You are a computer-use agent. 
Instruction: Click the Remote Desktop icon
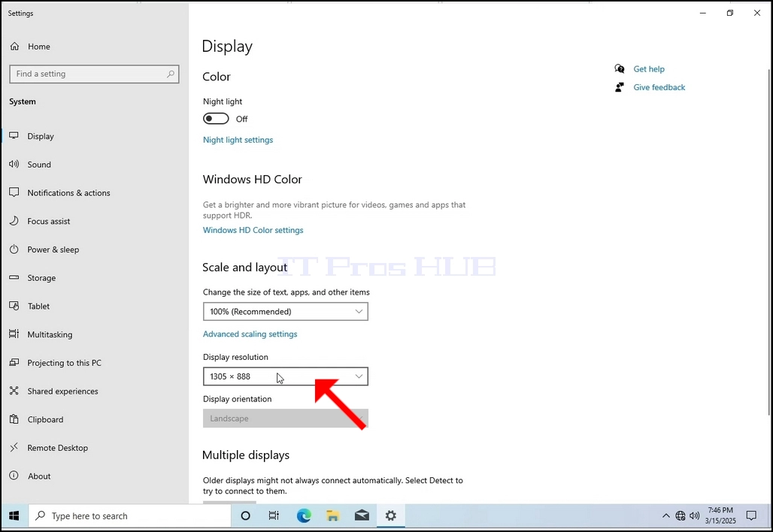point(14,447)
